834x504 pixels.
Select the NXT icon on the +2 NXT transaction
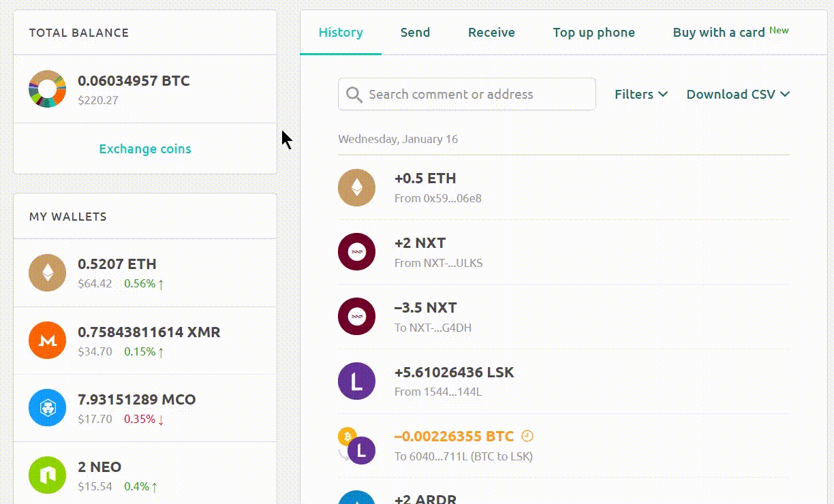(356, 251)
